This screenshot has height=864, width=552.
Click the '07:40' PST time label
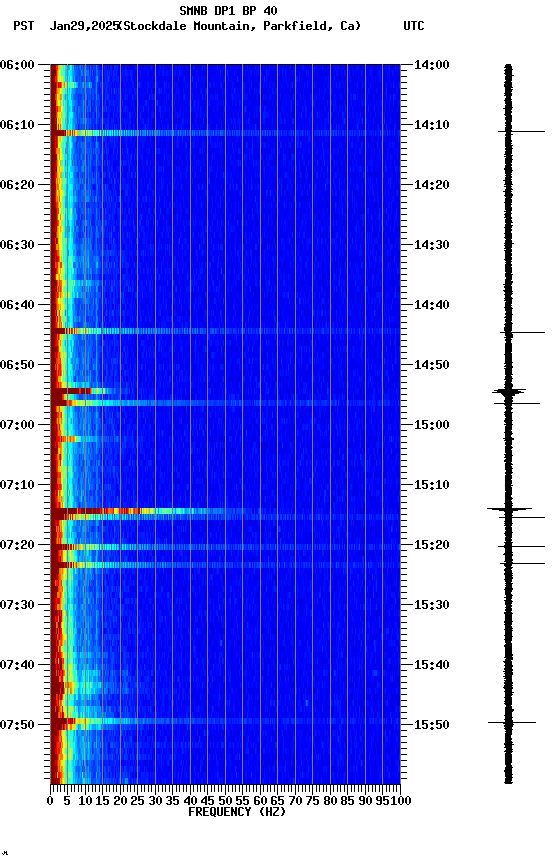[x=17, y=666]
